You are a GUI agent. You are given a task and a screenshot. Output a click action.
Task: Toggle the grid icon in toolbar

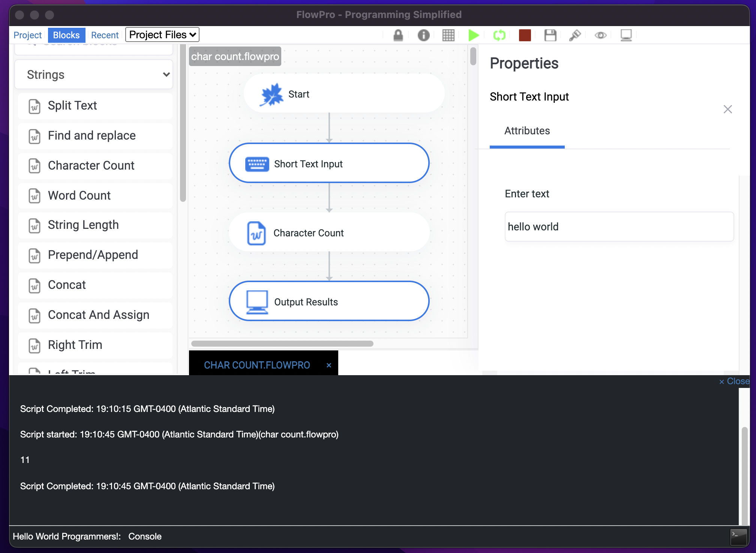pos(448,35)
